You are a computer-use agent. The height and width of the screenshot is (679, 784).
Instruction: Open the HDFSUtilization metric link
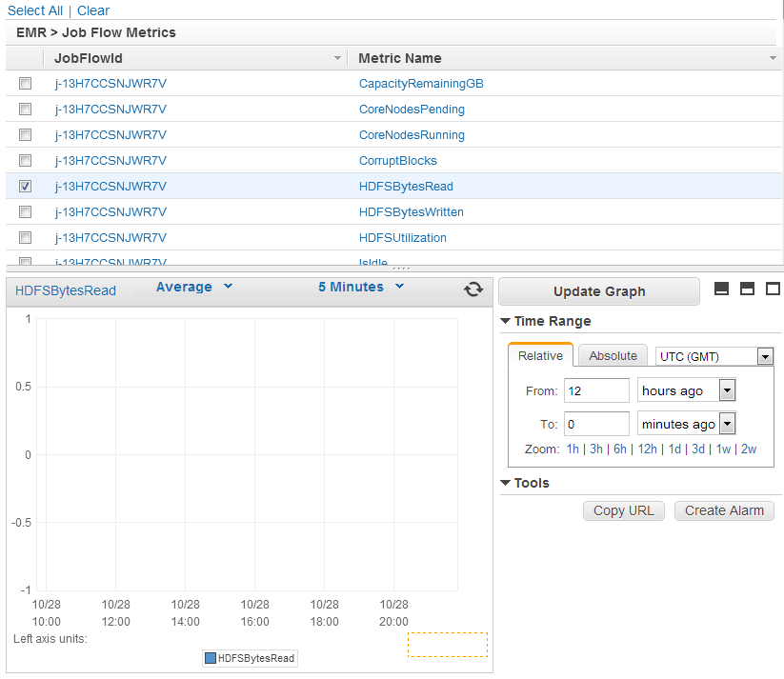pyautogui.click(x=403, y=238)
